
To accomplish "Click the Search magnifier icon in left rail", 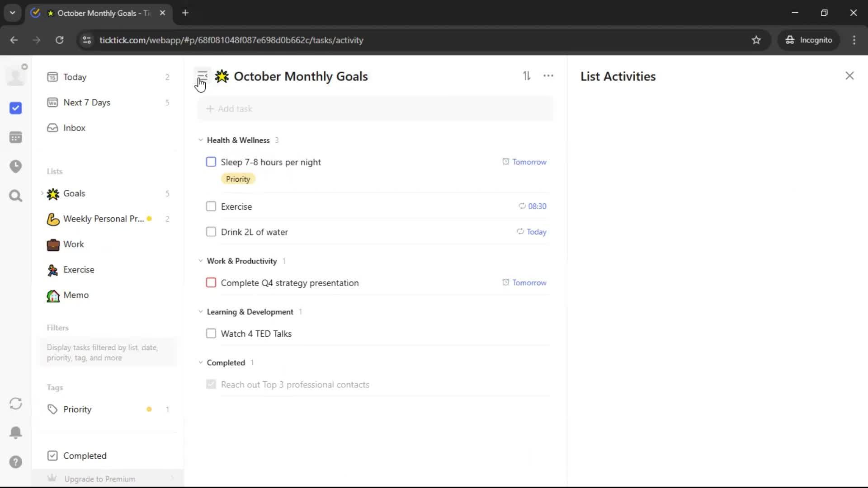I will 15,196.
